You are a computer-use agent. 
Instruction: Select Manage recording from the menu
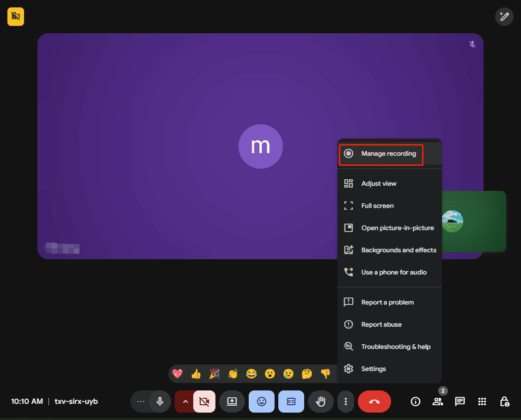click(381, 153)
